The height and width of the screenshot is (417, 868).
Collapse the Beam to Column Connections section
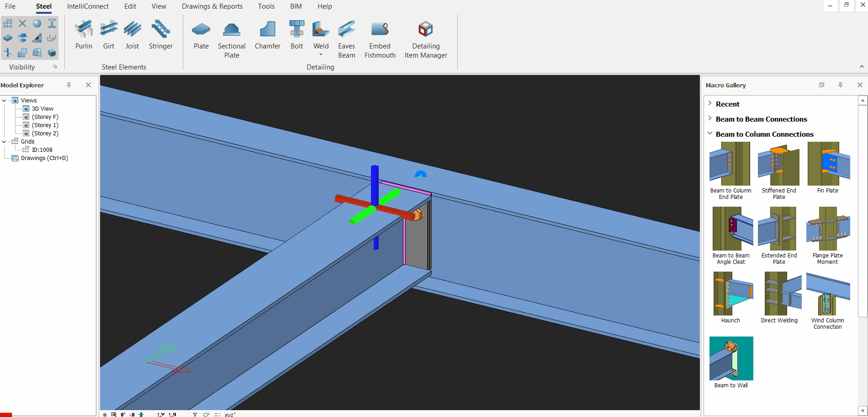710,134
